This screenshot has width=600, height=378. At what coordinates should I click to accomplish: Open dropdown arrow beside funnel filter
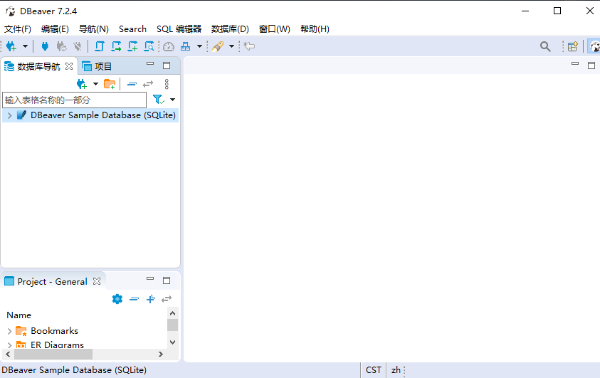click(x=173, y=100)
